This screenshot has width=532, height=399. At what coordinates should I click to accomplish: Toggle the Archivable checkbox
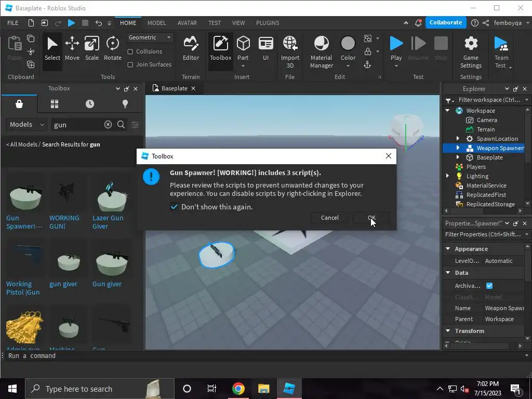pyautogui.click(x=489, y=286)
